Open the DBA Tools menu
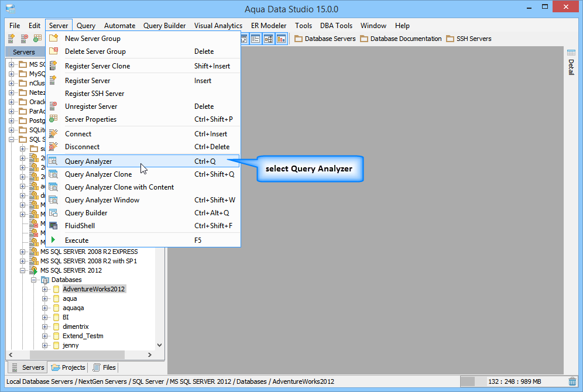 tap(336, 26)
